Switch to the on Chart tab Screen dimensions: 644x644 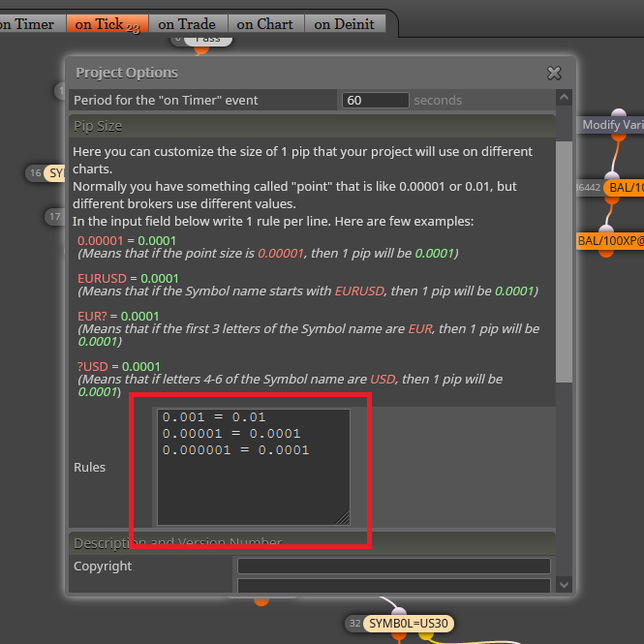[x=265, y=24]
